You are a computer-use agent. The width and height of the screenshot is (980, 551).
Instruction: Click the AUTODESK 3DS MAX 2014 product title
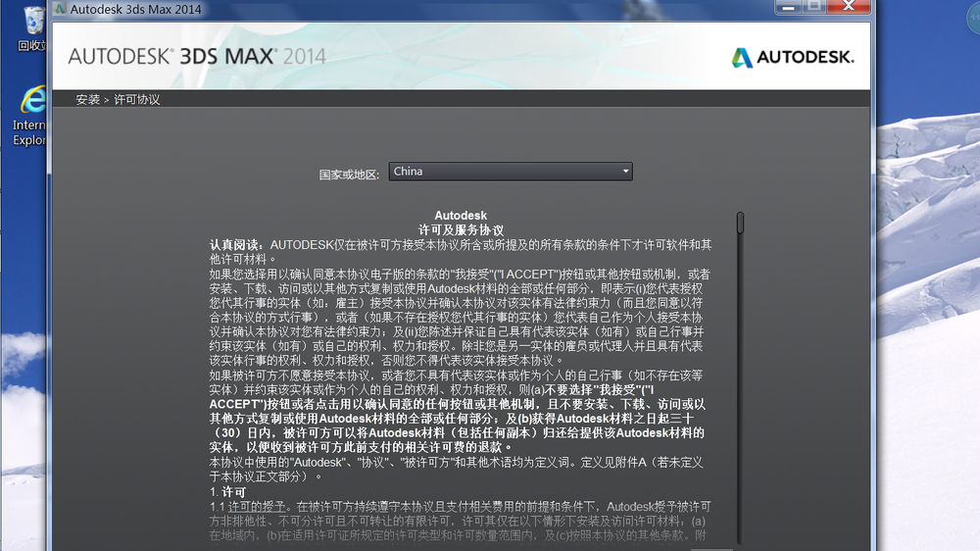(x=197, y=56)
